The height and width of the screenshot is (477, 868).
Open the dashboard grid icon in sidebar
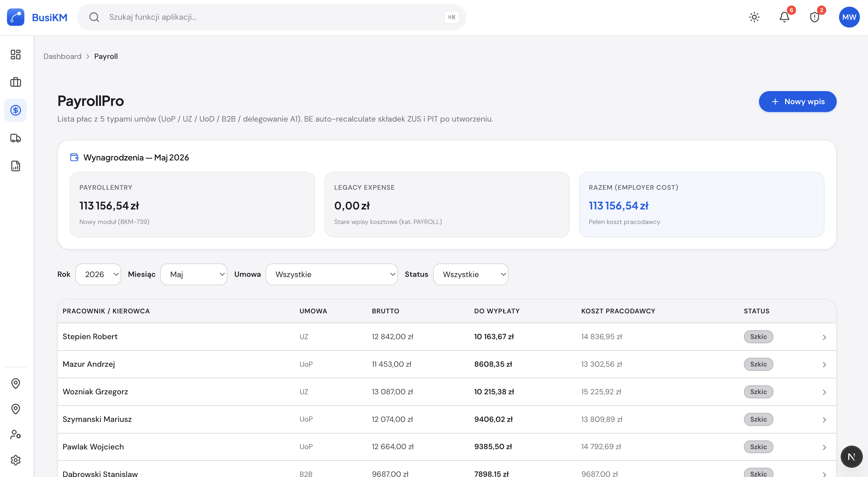click(15, 55)
